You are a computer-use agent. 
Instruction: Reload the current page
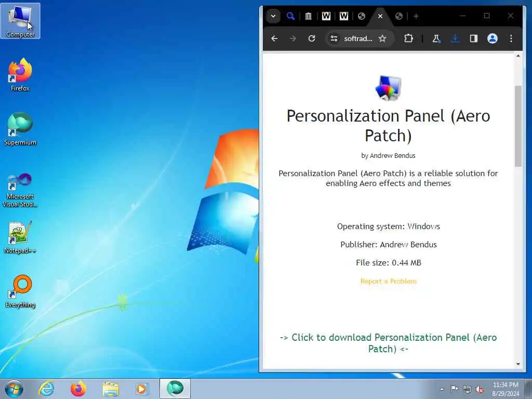[x=312, y=38]
